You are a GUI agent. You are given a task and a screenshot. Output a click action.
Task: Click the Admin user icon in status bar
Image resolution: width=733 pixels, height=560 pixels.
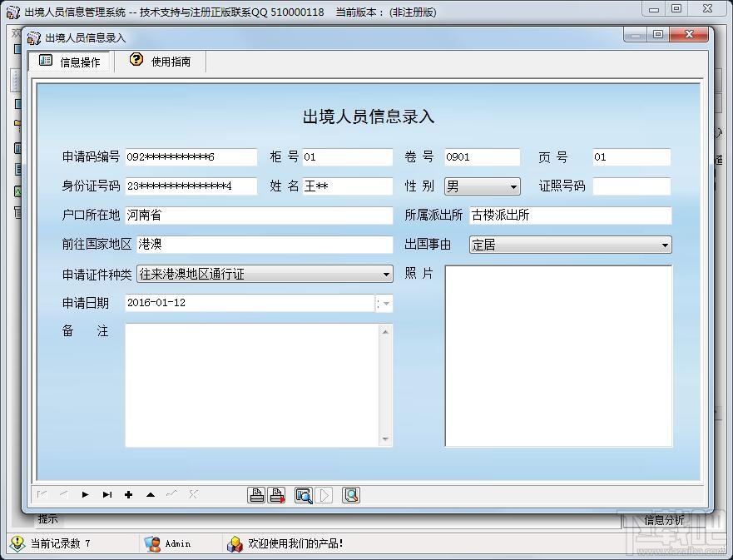tap(154, 543)
